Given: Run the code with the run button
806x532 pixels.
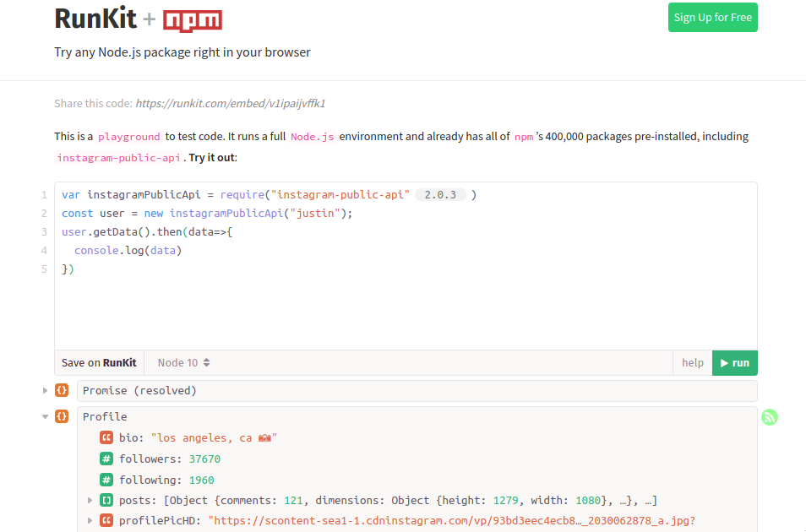Looking at the screenshot, I should [x=734, y=363].
